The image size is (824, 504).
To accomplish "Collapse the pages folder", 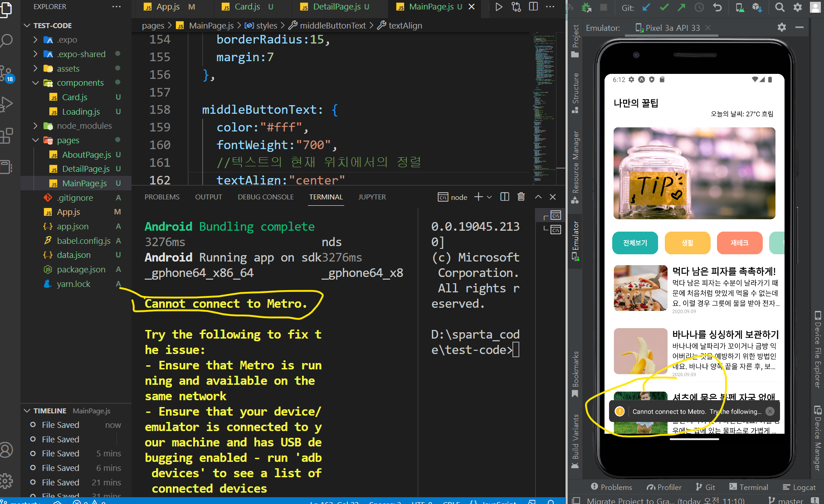I will coord(35,140).
